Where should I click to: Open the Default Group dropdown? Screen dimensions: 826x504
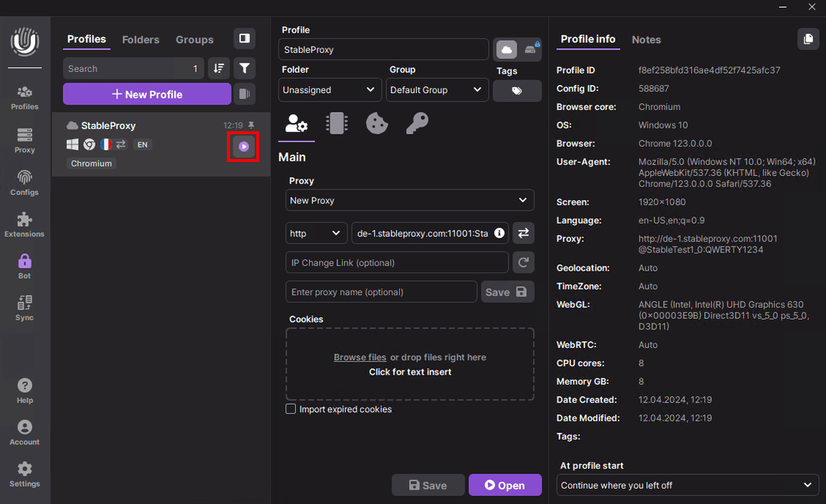pyautogui.click(x=437, y=89)
